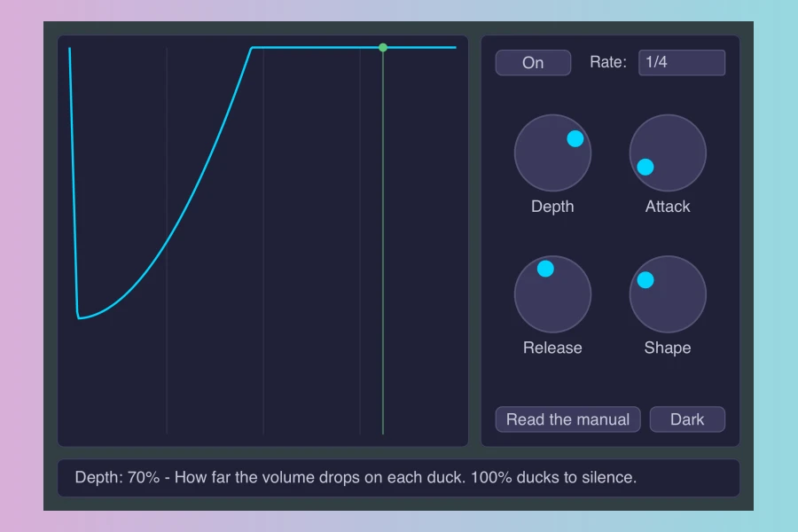
Task: Click the blue indicator dot on Attack knob
Action: coord(645,167)
